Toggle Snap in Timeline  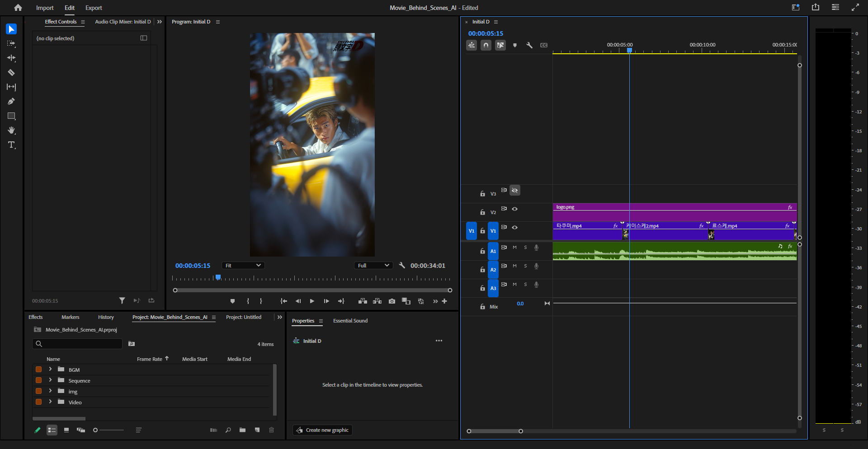[486, 45]
